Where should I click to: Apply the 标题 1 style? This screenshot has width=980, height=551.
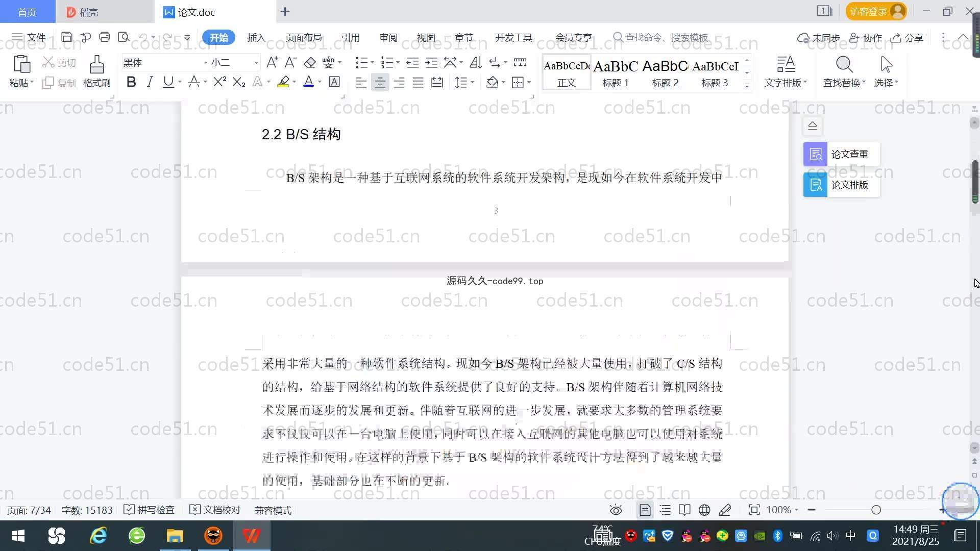(616, 72)
